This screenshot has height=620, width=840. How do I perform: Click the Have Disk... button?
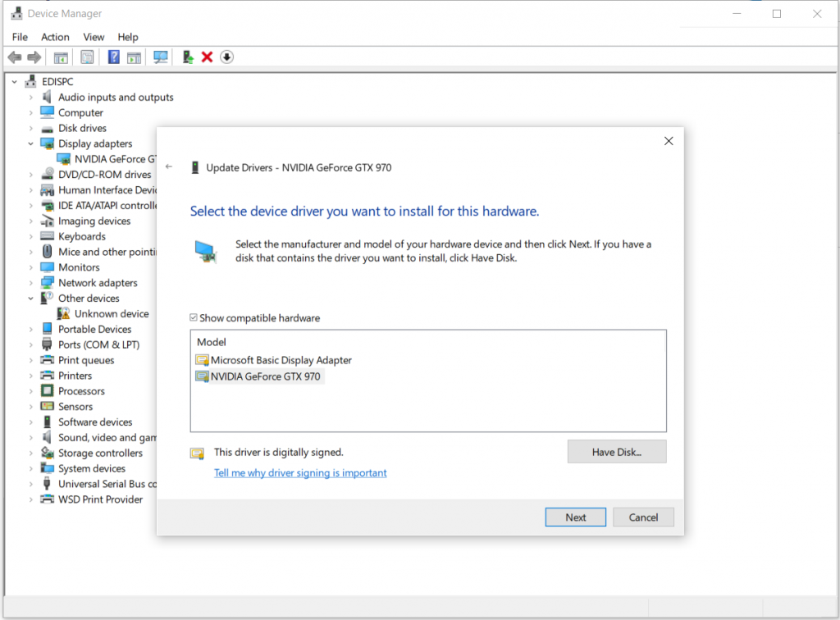coord(617,452)
